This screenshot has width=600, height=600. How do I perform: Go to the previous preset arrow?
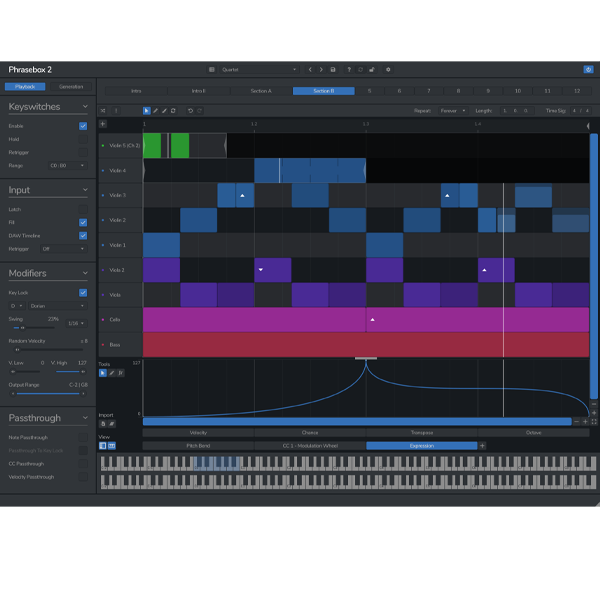[310, 70]
